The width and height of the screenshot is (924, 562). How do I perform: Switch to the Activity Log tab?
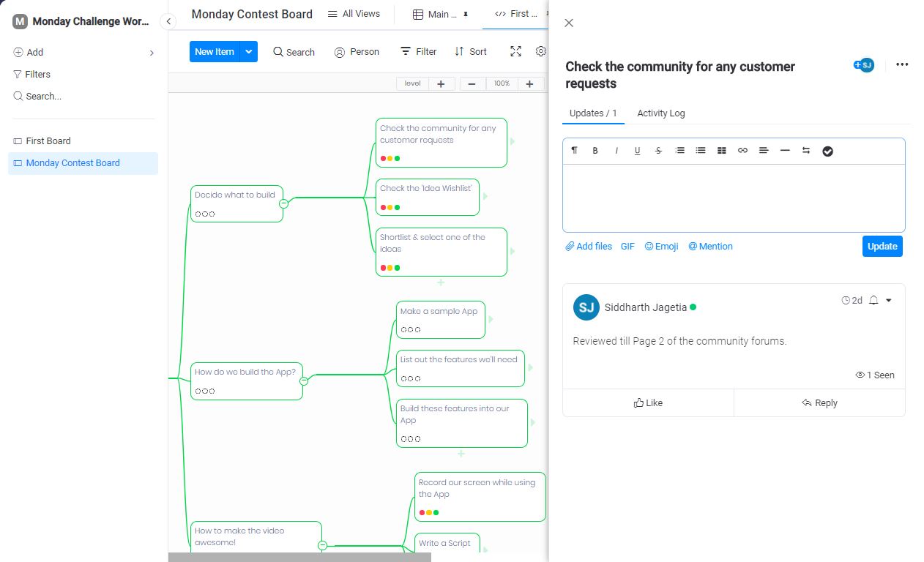coord(661,113)
